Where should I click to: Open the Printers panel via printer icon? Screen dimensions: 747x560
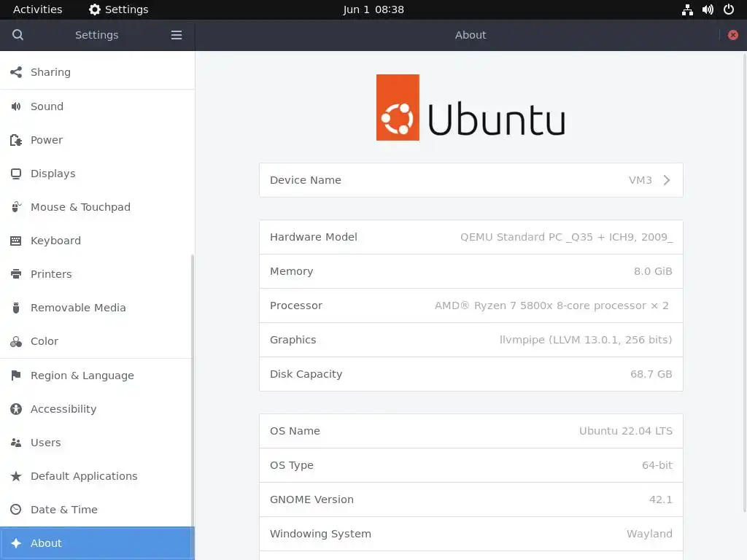16,274
